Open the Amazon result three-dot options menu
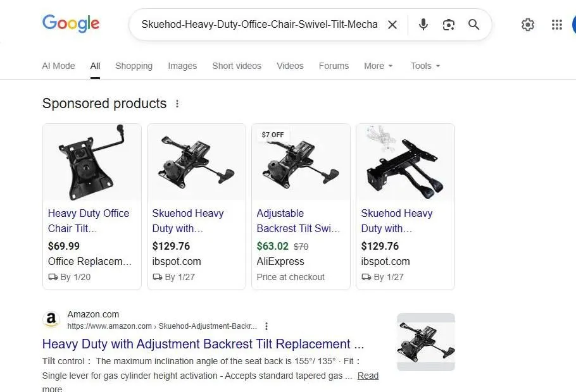The height and width of the screenshot is (392, 576). [266, 326]
